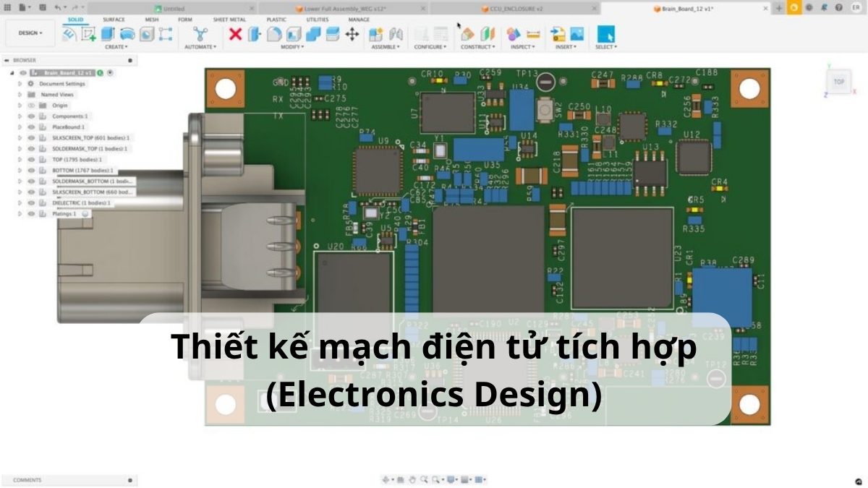Click the New Component icon in Assemble

[376, 33]
